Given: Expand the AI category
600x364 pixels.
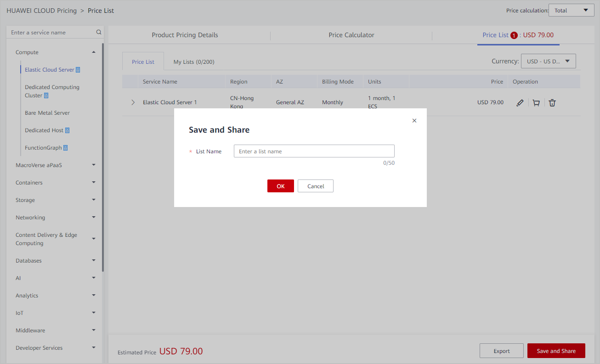Looking at the screenshot, I should (94, 278).
